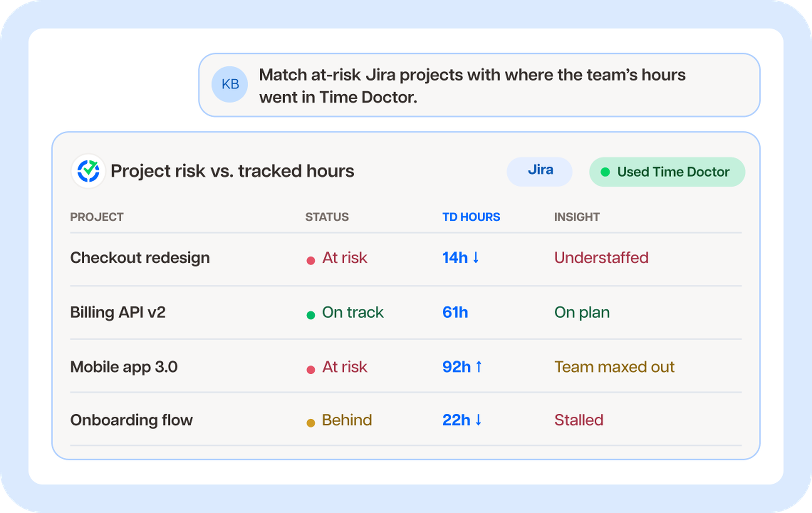Viewport: 812px width, 513px height.
Task: Click the down arrow next to 14h
Action: (x=476, y=258)
